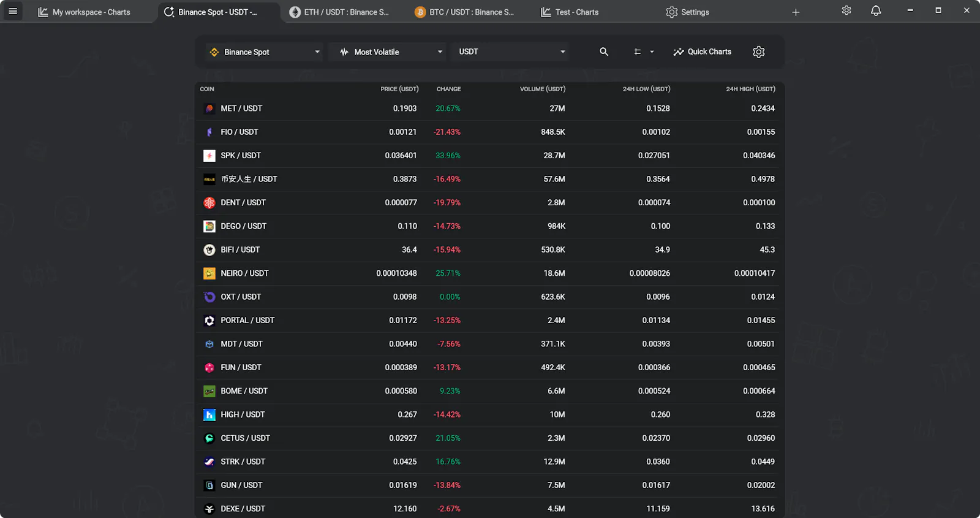
Task: Click the DEXE coin icon
Action: tap(209, 509)
